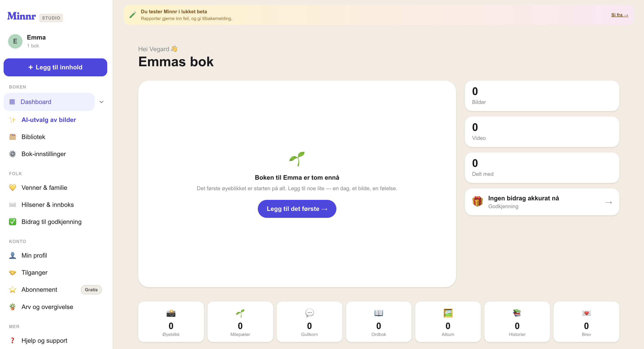The width and height of the screenshot is (644, 349).
Task: Click the Bibliotek box icon
Action: [x=13, y=137]
